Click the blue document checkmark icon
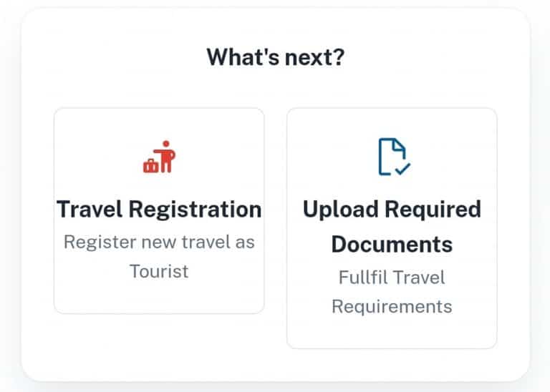The width and height of the screenshot is (550, 392). 392,157
